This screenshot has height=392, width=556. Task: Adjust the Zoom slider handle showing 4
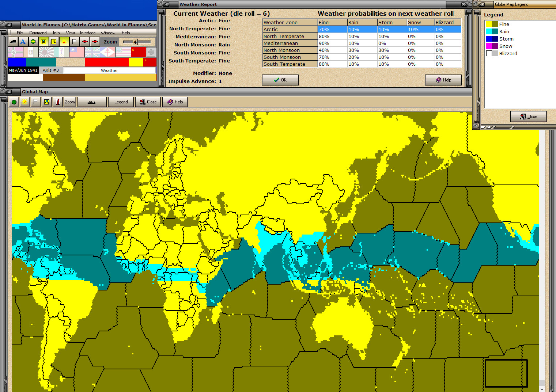(x=135, y=42)
